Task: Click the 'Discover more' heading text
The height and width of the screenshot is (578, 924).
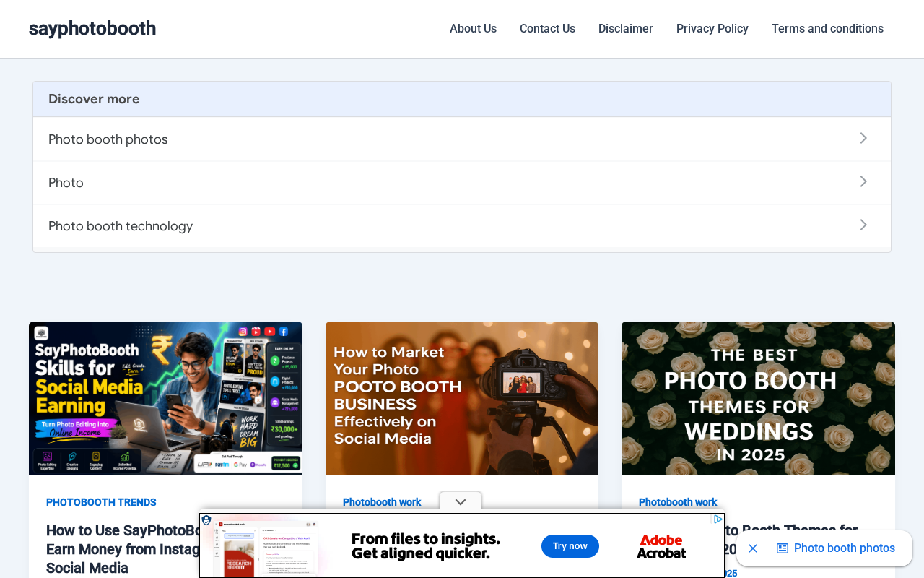Action: click(94, 99)
